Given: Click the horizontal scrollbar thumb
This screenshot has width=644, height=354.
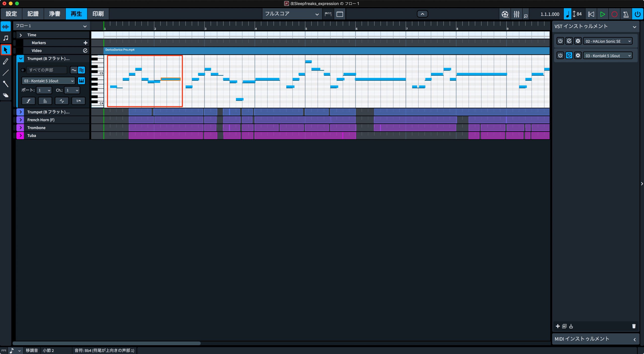Looking at the screenshot, I should coord(106,343).
